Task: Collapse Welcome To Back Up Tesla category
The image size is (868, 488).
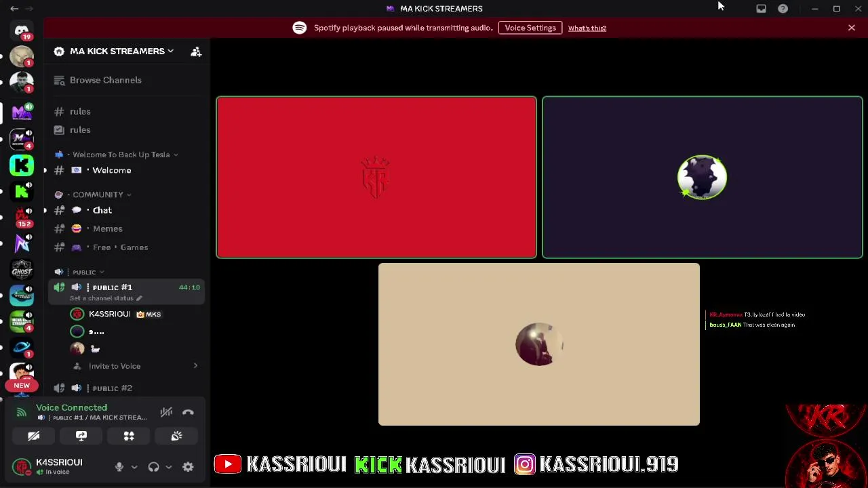Action: coord(121,155)
